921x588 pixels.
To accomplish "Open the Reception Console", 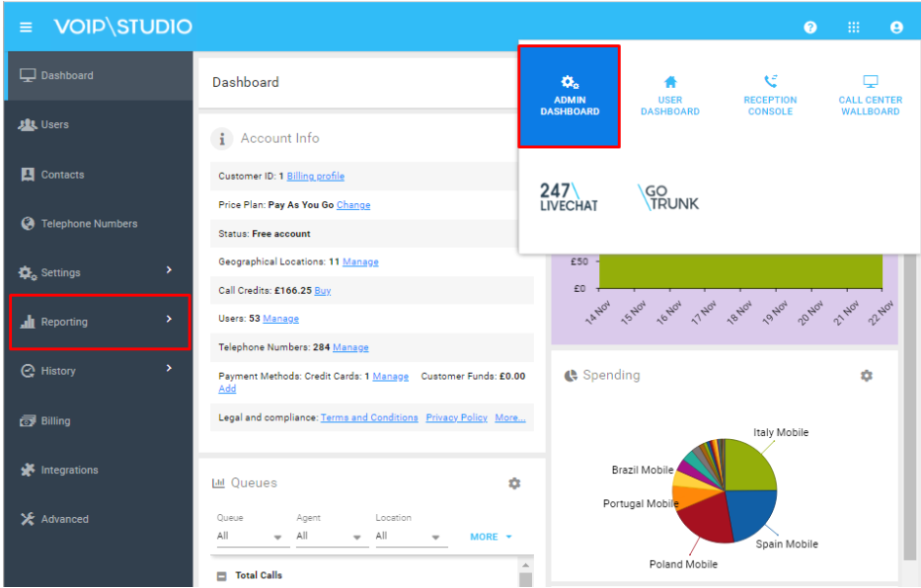I will pos(770,96).
